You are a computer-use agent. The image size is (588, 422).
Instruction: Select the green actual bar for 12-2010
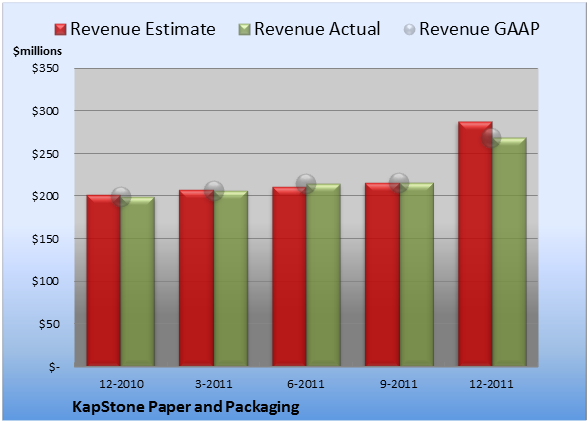point(138,282)
